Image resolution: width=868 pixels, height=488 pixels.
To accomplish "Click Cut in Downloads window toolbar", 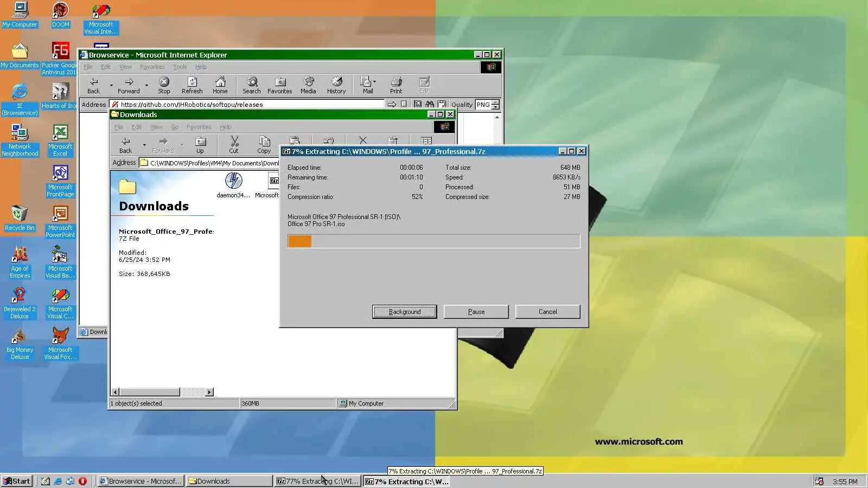I will pyautogui.click(x=234, y=145).
